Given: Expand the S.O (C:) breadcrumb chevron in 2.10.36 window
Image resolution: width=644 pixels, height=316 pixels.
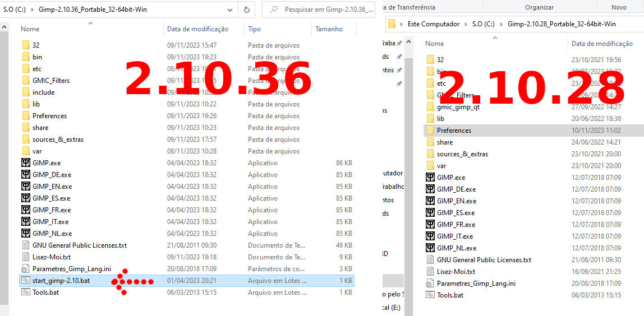Looking at the screenshot, I should (x=31, y=10).
